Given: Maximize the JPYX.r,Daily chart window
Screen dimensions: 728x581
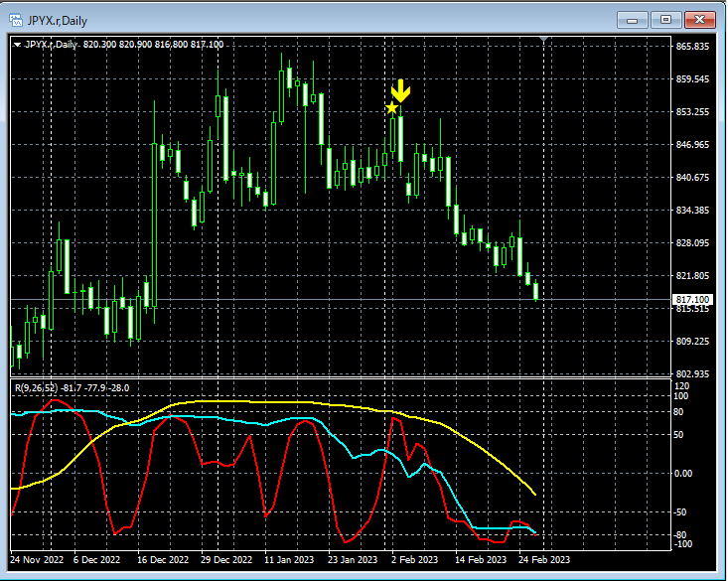Looking at the screenshot, I should coord(665,20).
